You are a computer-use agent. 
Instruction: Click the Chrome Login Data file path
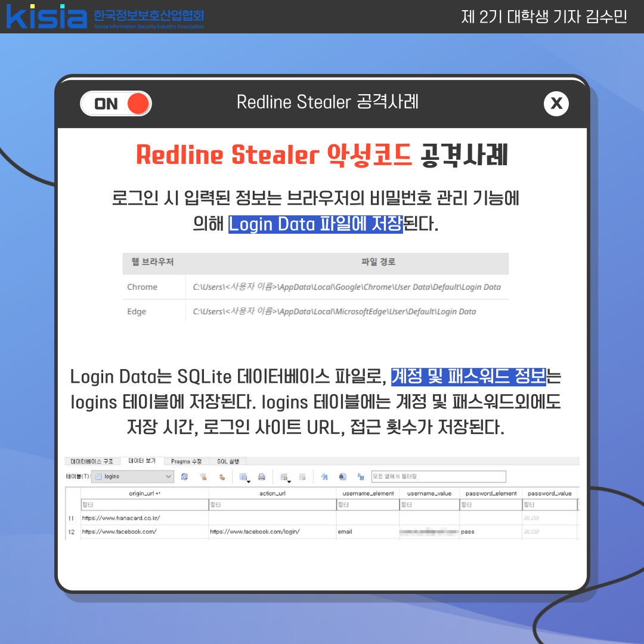point(346,287)
